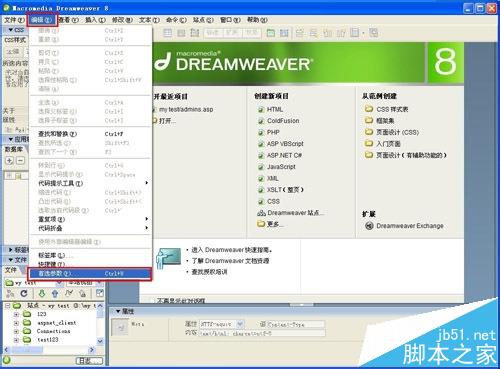500x369 pixels.
Task: Click the Files panel horizontal scrollbar
Action: [49, 350]
